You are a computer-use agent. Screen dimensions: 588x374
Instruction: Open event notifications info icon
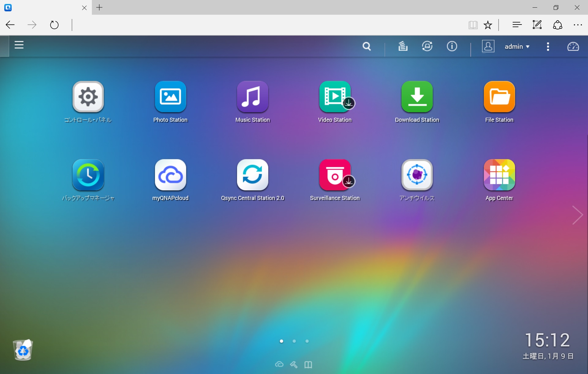point(452,46)
